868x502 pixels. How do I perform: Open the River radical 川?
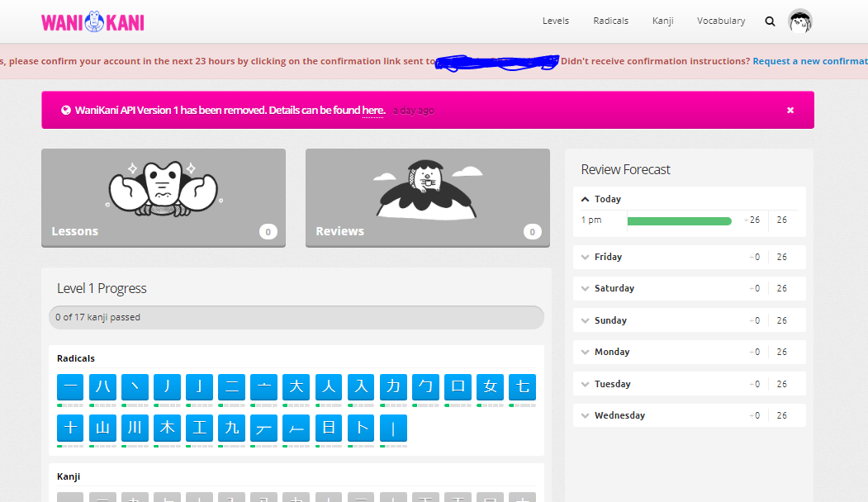135,428
